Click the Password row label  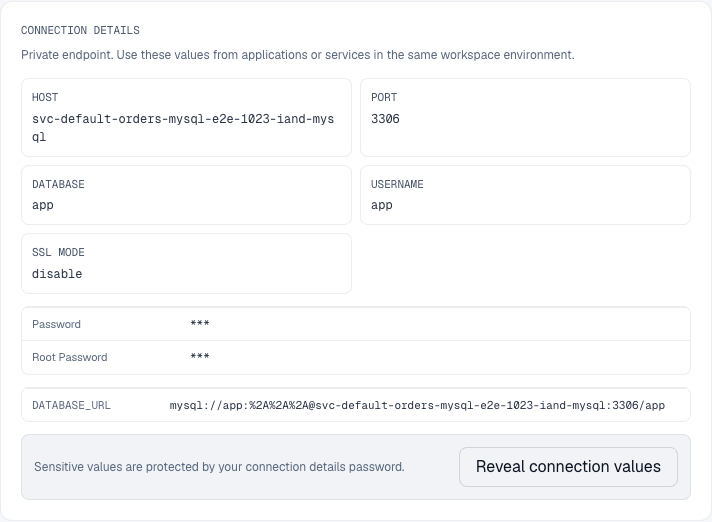(56, 324)
